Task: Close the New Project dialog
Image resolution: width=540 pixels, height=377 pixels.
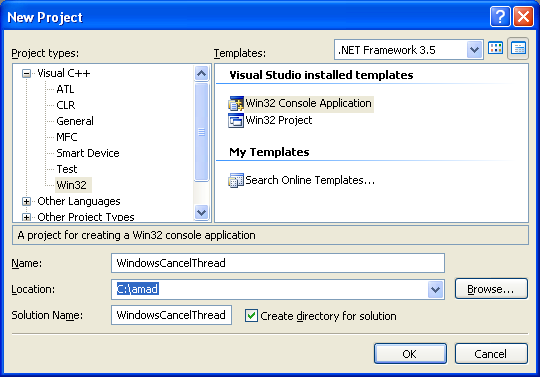Action: click(x=523, y=16)
